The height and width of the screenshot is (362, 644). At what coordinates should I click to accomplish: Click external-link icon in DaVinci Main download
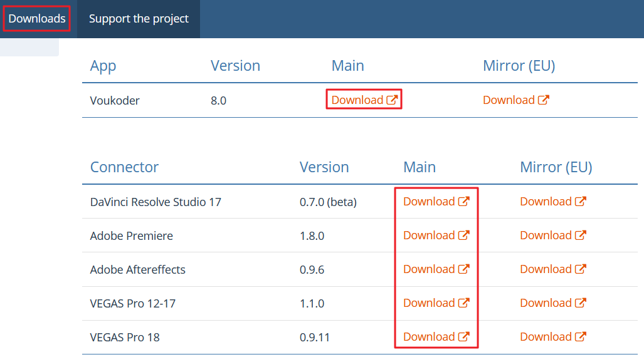(x=463, y=201)
